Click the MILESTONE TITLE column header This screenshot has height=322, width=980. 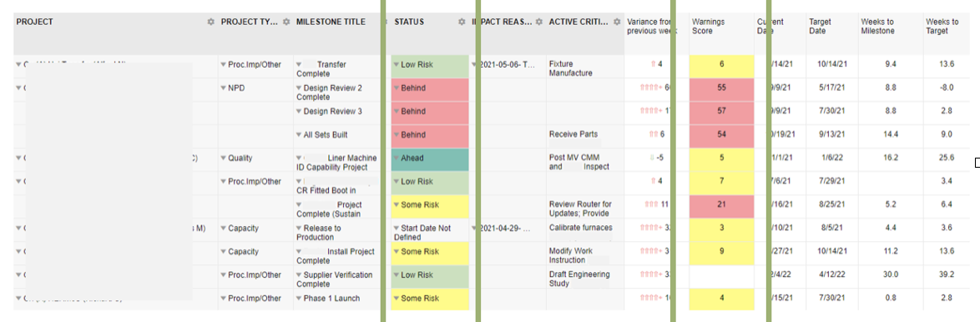pyautogui.click(x=331, y=22)
